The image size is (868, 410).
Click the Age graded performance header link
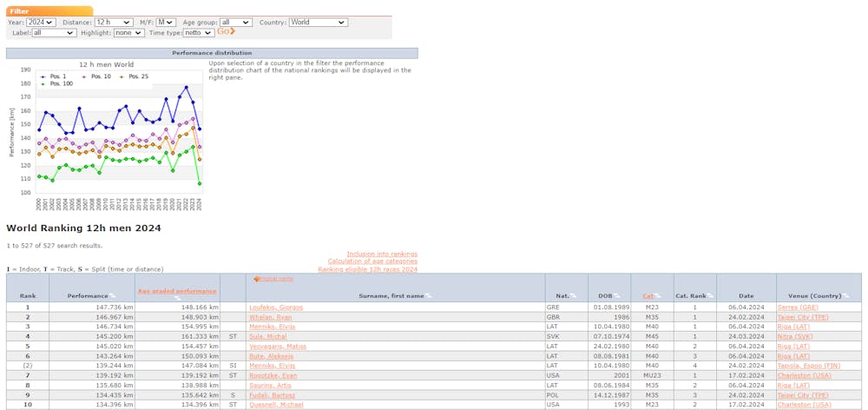click(x=176, y=291)
